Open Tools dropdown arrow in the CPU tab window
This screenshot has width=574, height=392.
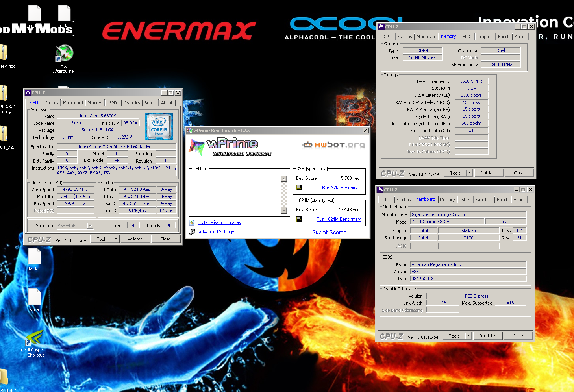(116, 239)
